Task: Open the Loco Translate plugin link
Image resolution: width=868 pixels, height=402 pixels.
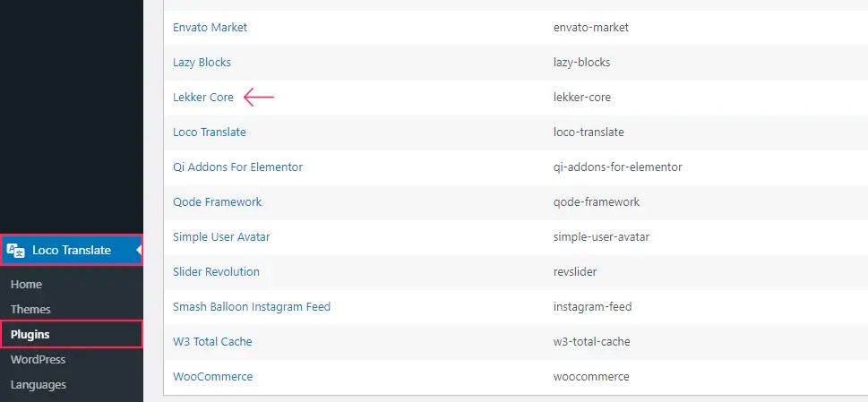Action: [210, 133]
